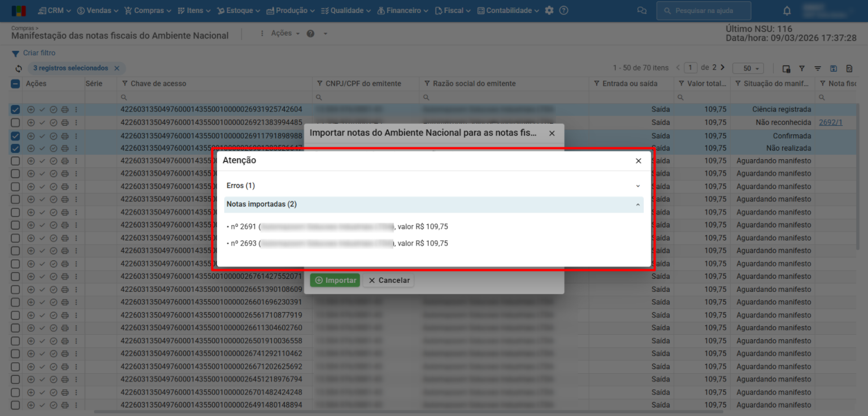
Task: Click the funnel filter icon in grid toolbar
Action: pos(802,68)
